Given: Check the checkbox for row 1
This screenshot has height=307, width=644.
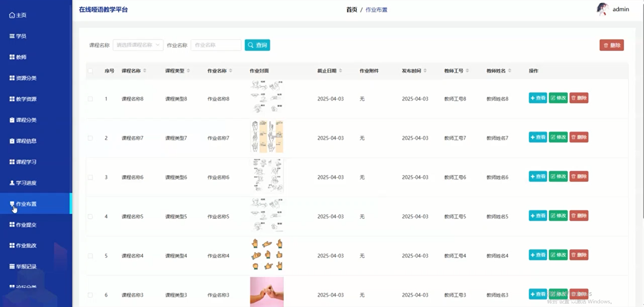Looking at the screenshot, I should 90,99.
